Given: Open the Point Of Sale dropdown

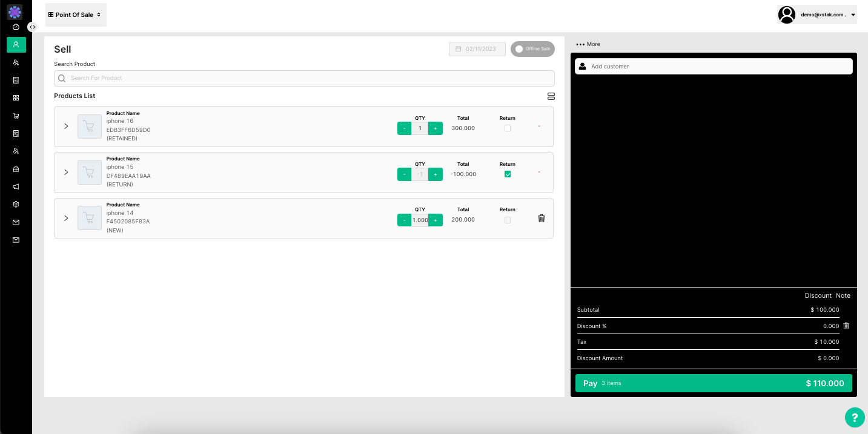Looking at the screenshot, I should 75,15.
